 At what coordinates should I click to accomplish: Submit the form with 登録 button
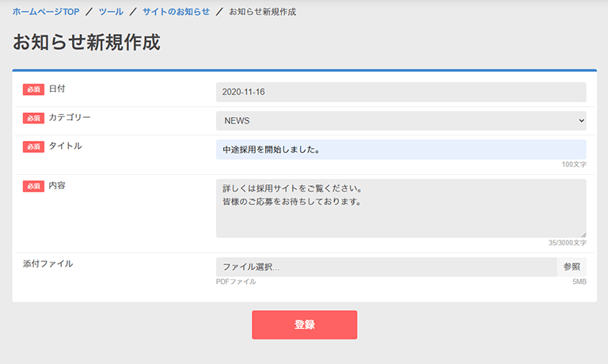304,324
